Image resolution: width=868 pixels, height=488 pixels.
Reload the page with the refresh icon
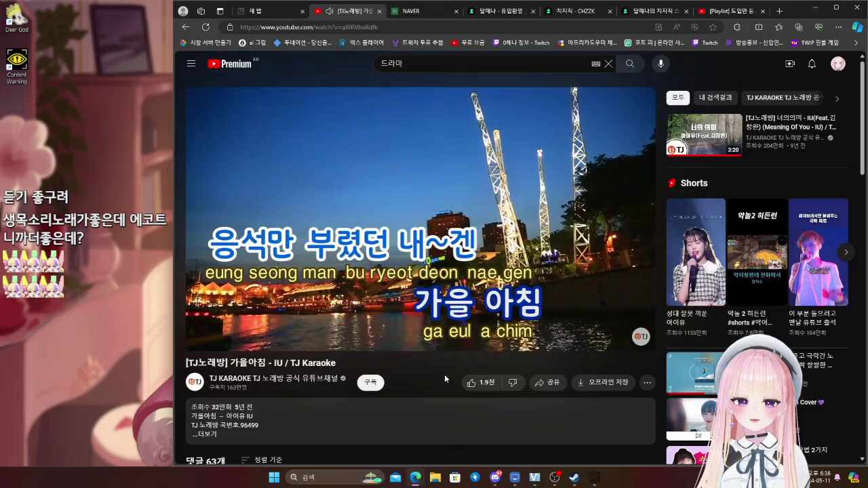click(x=205, y=27)
